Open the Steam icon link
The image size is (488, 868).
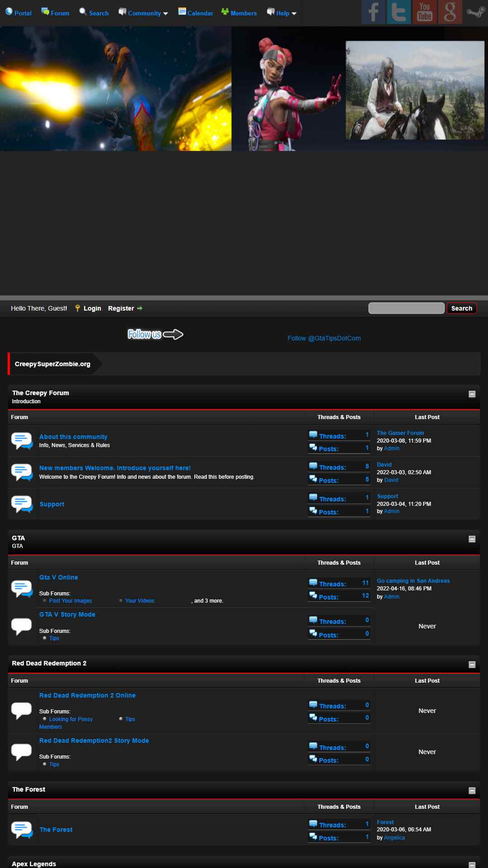coord(476,12)
